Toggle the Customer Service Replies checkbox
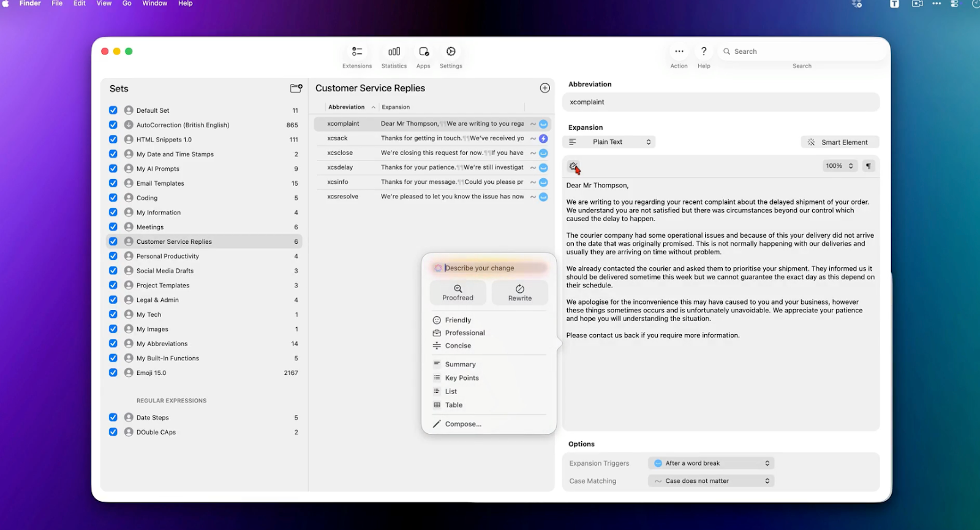 [113, 241]
